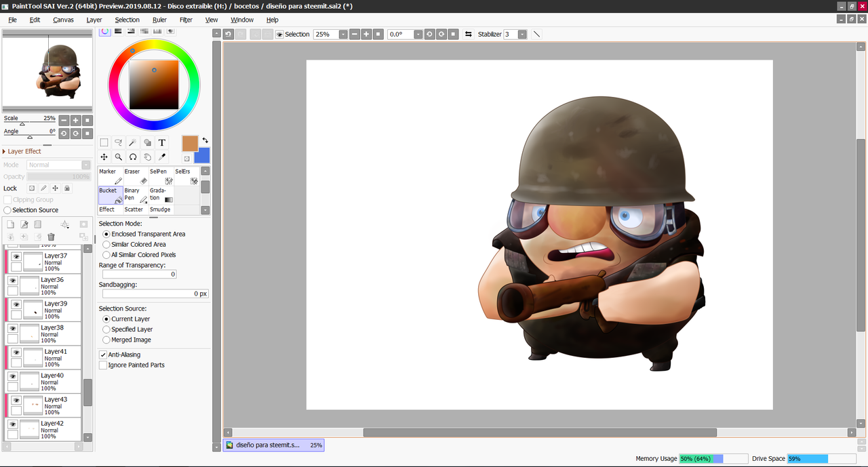
Task: Toggle the Selection visibility button
Action: click(x=279, y=34)
